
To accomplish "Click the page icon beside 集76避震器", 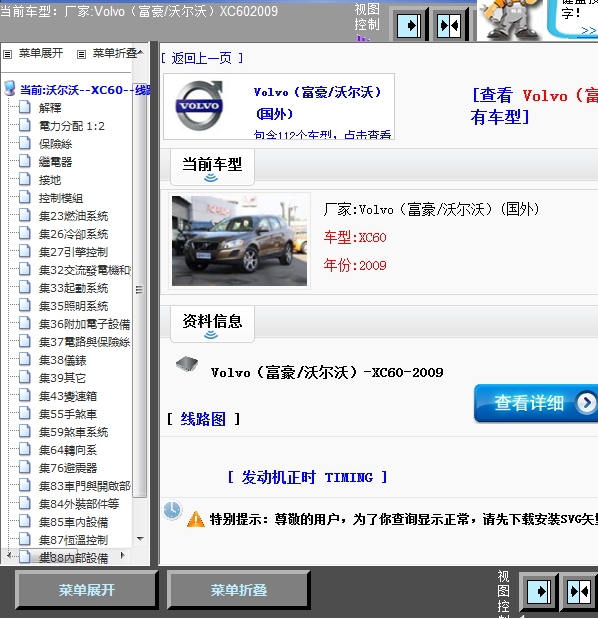I will point(25,467).
